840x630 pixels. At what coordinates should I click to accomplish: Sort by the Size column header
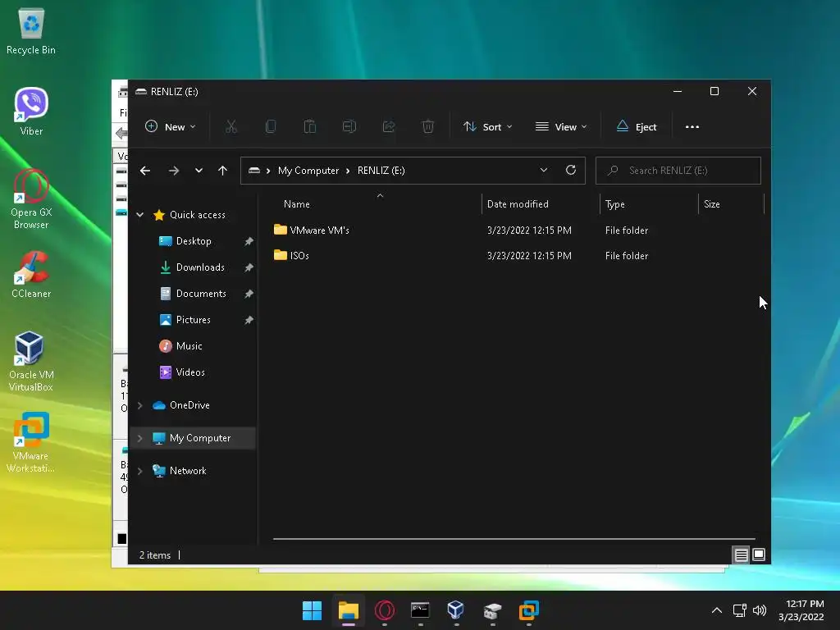[x=712, y=204]
